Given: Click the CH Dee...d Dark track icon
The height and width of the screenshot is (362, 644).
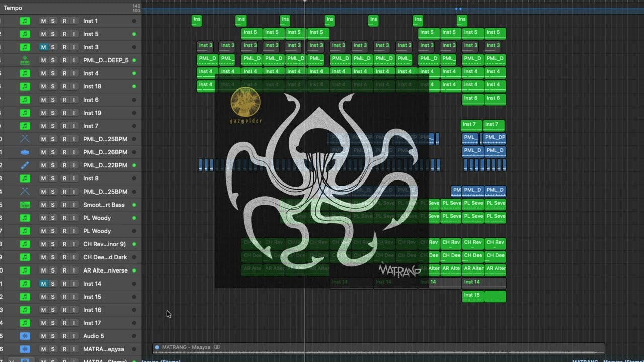Looking at the screenshot, I should pos(25,257).
